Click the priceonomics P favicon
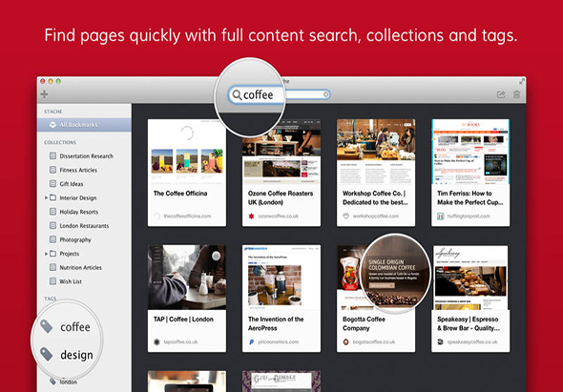563x392 pixels. tap(251, 341)
